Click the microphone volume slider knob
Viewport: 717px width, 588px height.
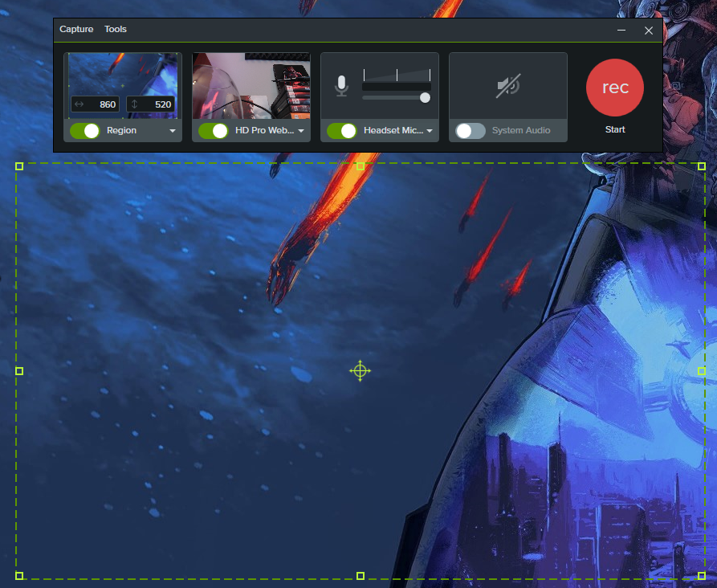click(x=425, y=98)
